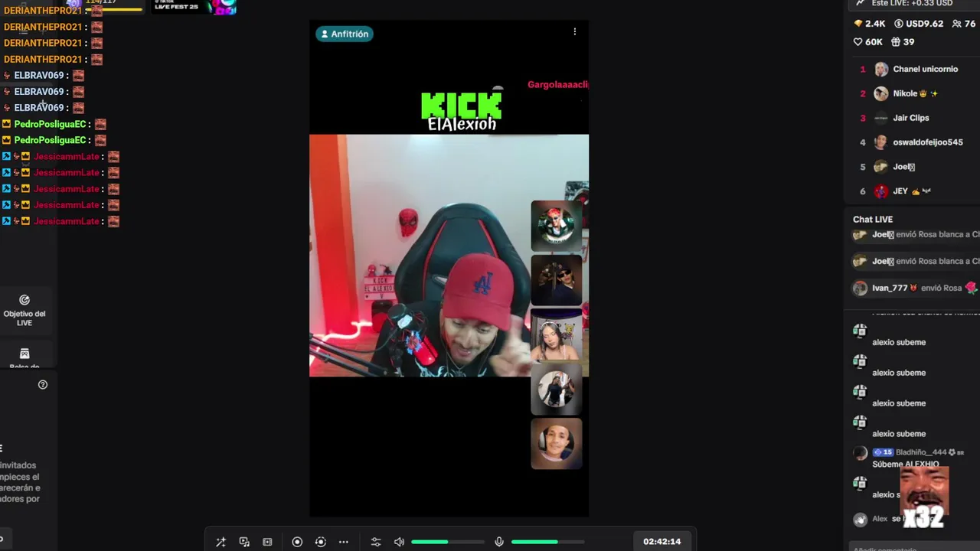The width and height of the screenshot is (980, 551).
Task: Click the x32 gift combo sticker
Action: 923,497
